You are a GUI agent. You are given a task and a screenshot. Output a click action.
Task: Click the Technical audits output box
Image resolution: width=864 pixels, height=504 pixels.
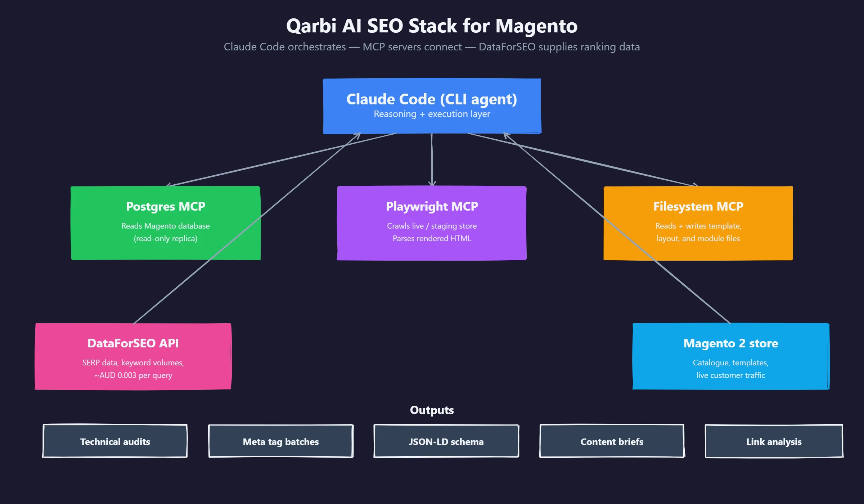coord(115,441)
